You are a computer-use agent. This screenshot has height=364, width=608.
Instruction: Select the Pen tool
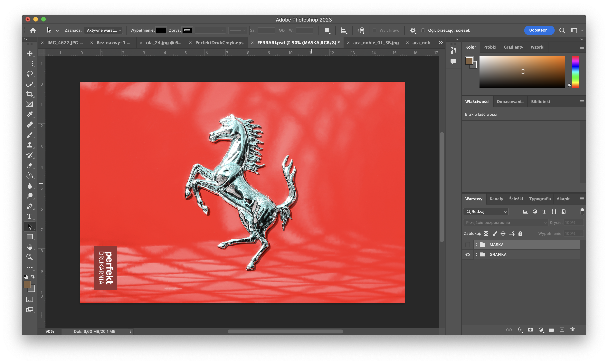point(30,206)
